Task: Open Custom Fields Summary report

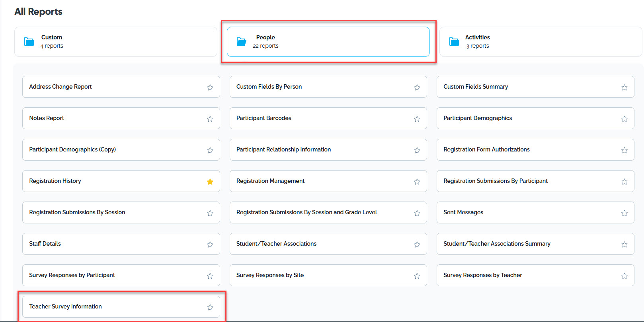Action: pos(535,87)
